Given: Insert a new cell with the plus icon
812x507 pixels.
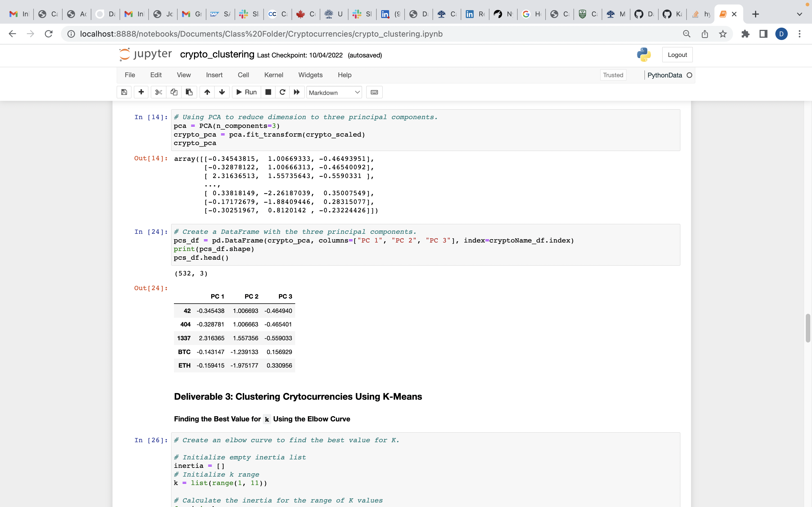Looking at the screenshot, I should coord(141,92).
